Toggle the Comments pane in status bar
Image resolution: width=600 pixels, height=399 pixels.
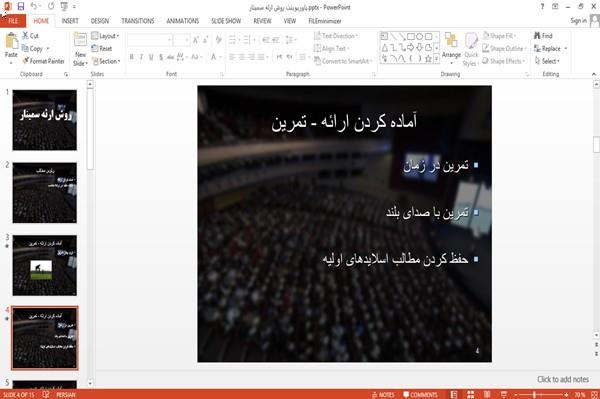420,394
